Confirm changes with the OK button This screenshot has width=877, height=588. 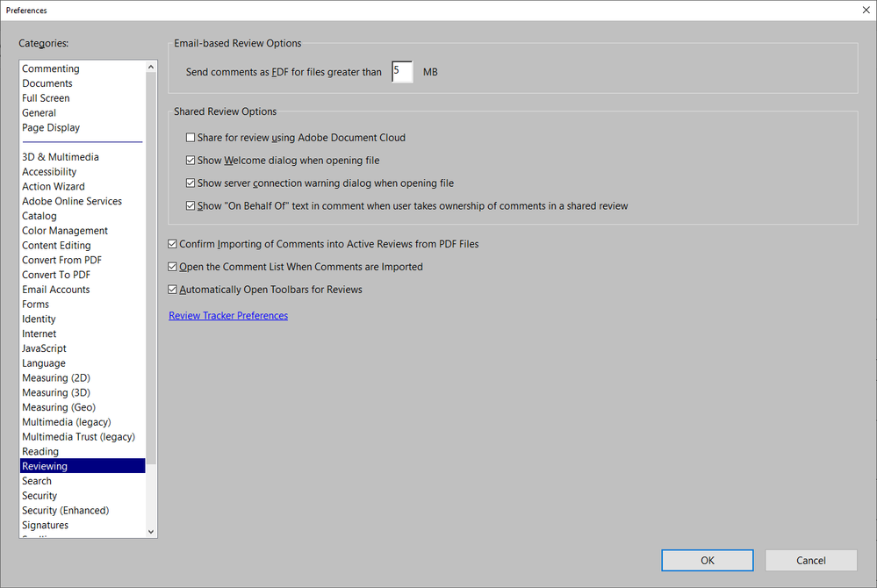pos(707,560)
